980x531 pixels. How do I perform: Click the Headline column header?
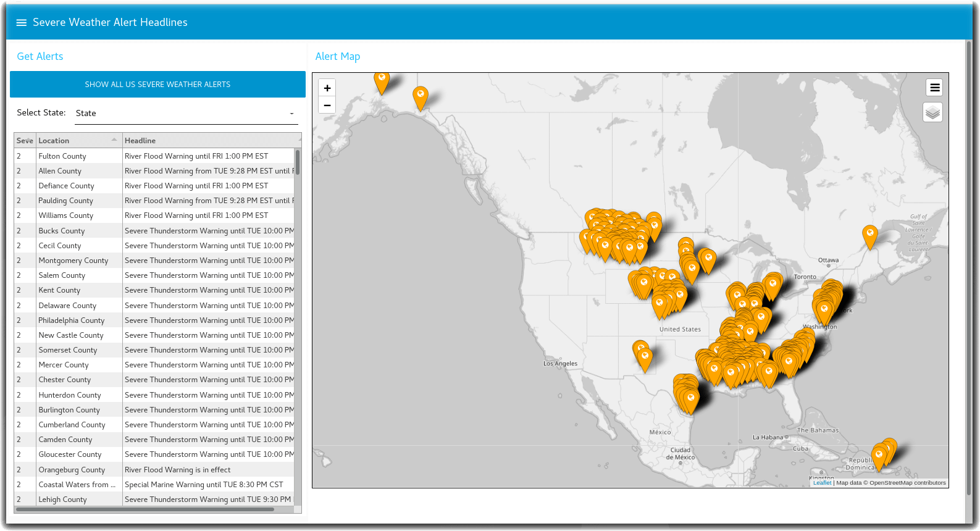(209, 141)
